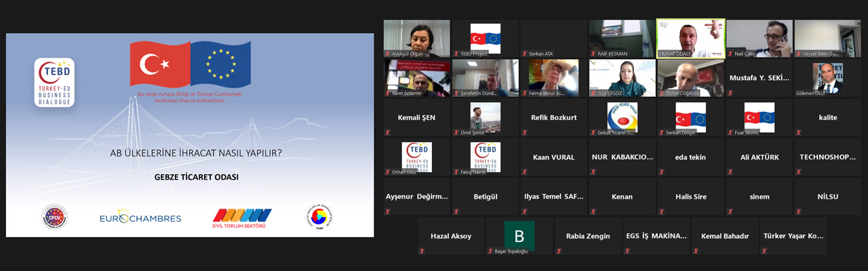Click the name Türker Yaşar Ko...
This screenshot has height=271, width=868.
[x=793, y=236]
